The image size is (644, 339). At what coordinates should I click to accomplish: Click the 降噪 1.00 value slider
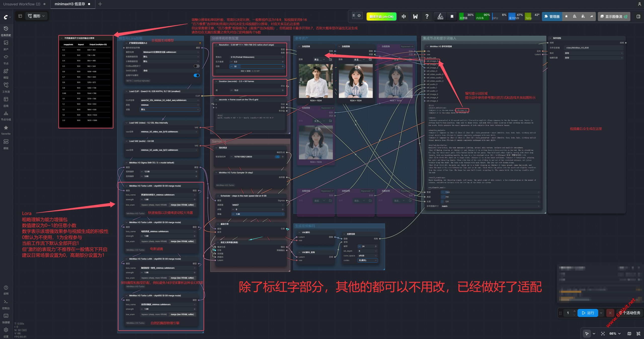pos(258,214)
